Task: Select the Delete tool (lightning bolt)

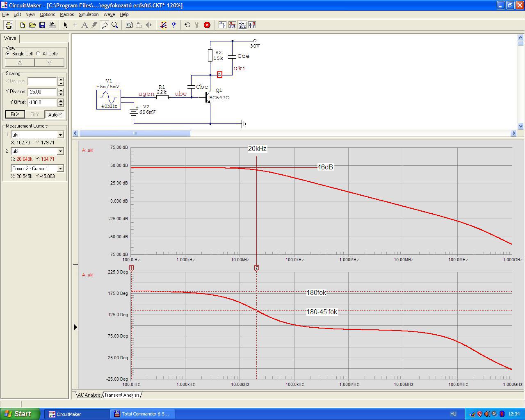Action: coord(94,25)
